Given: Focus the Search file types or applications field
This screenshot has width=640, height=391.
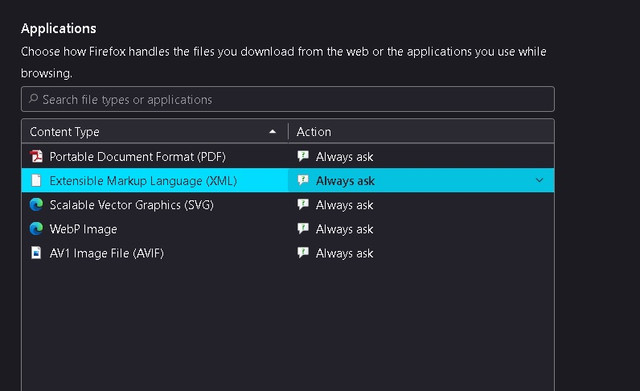Looking at the screenshot, I should point(288,99).
